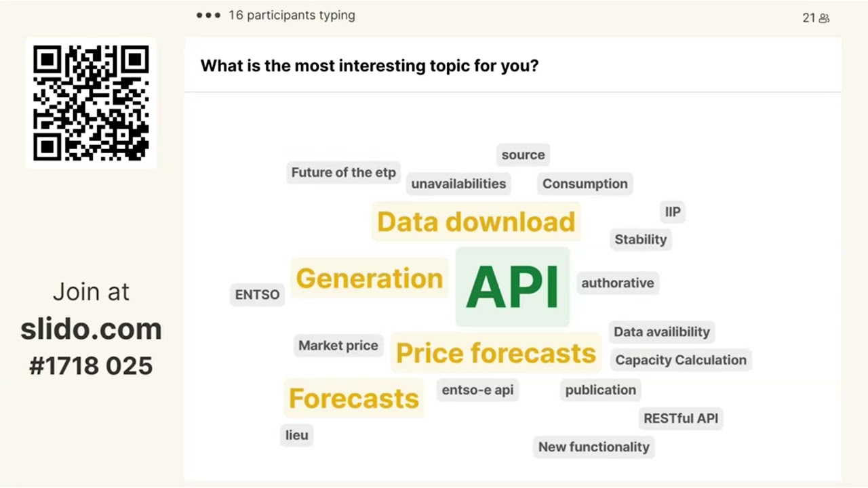The height and width of the screenshot is (488, 868).
Task: Select the Capacity Calculation tag
Action: click(x=681, y=360)
